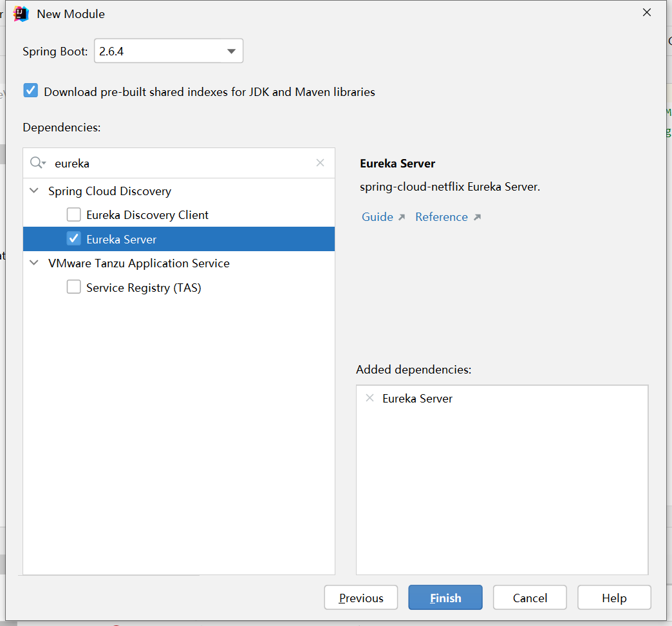Viewport: 672px width, 626px height.
Task: Click the search magnifier icon in dependencies
Action: [37, 163]
